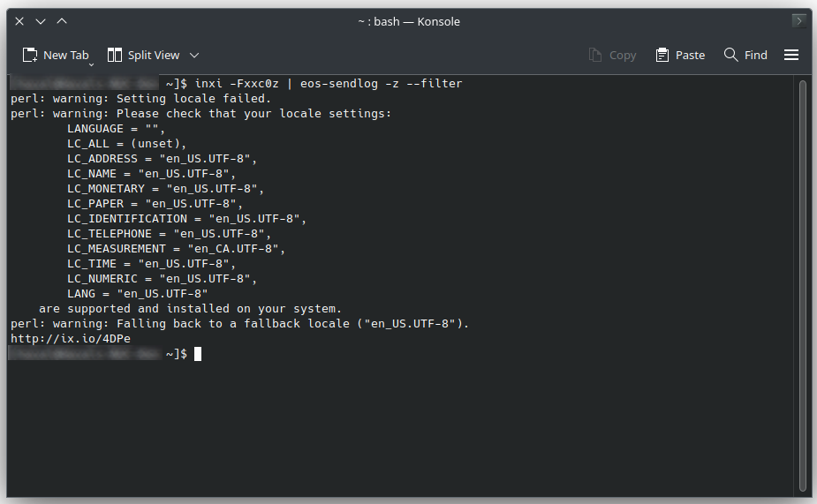
Task: Expand the Split View dropdown chevron
Action: pos(194,56)
